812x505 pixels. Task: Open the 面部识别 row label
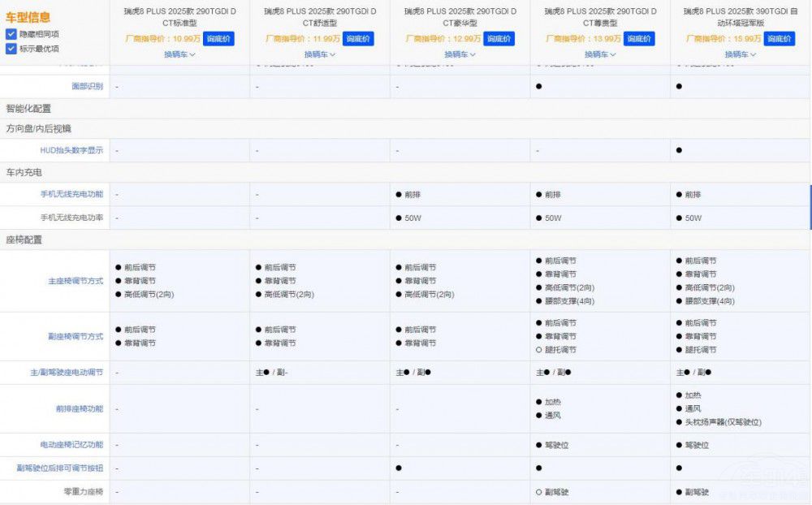[x=87, y=86]
